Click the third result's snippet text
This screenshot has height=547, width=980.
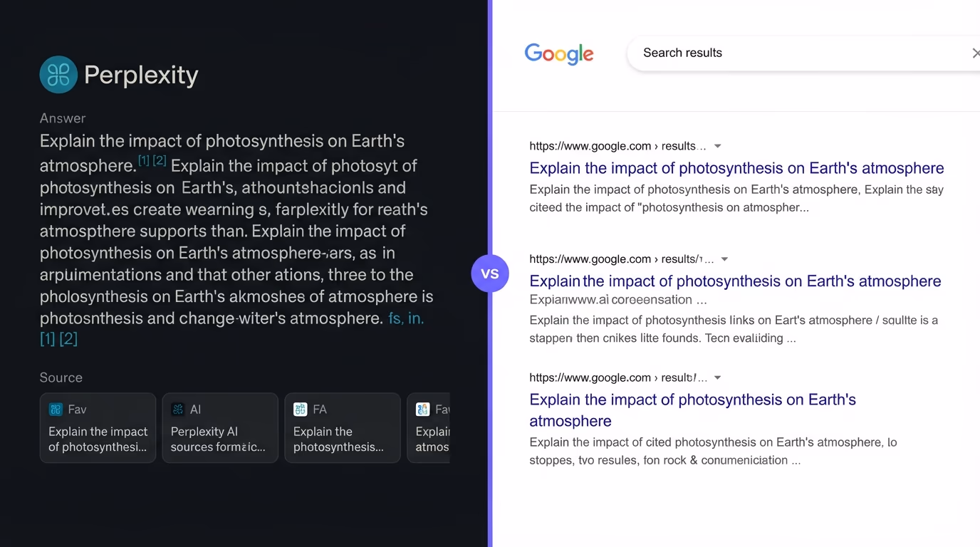point(713,451)
